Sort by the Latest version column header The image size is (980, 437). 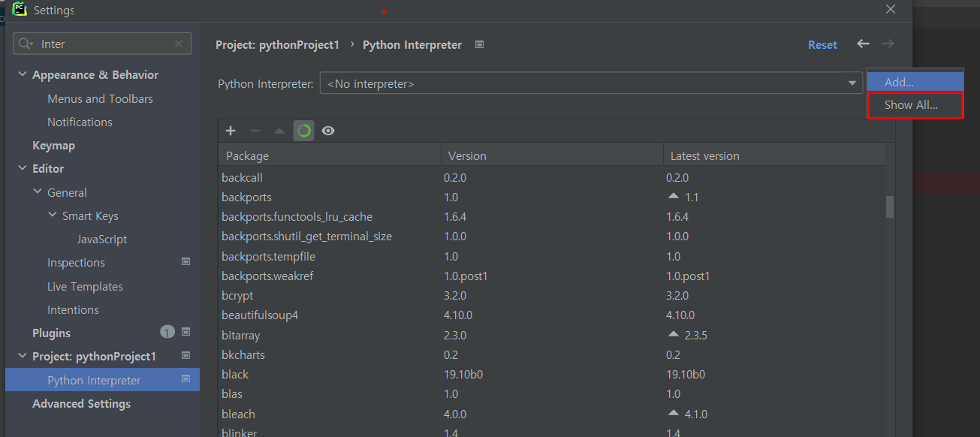click(x=774, y=155)
